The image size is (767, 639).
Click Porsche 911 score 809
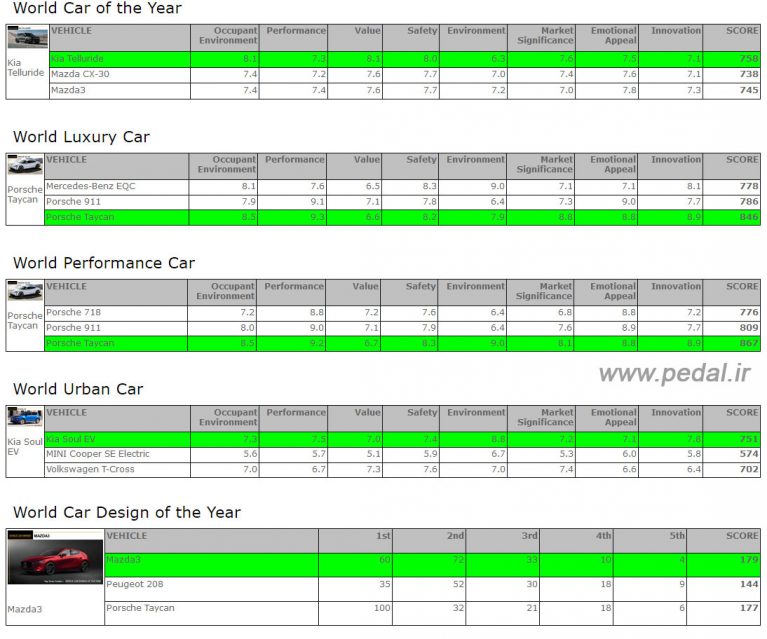tap(749, 328)
